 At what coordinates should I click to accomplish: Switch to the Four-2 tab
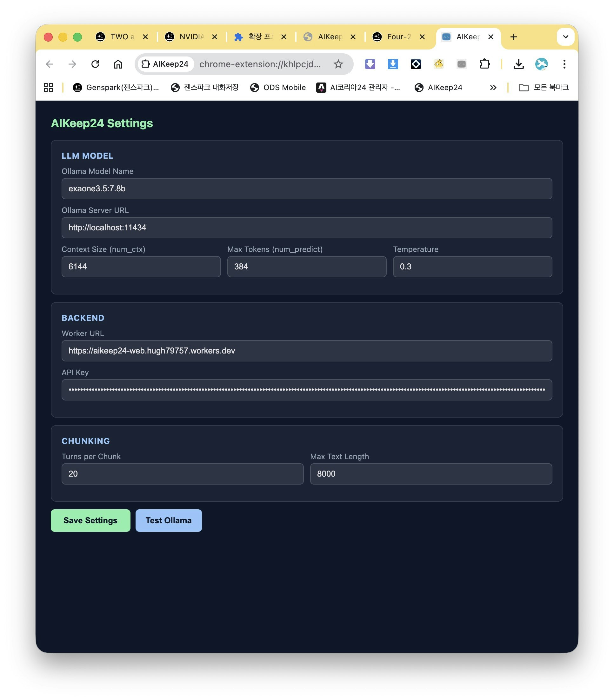coord(398,36)
